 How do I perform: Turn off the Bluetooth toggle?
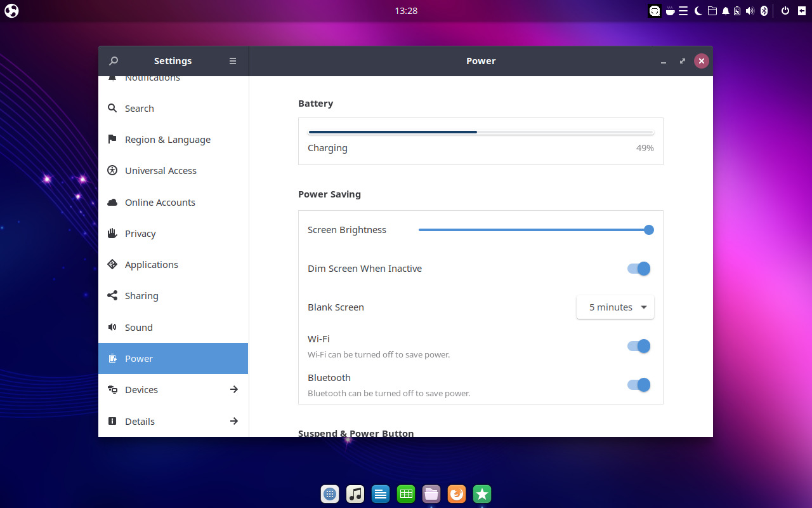tap(638, 384)
